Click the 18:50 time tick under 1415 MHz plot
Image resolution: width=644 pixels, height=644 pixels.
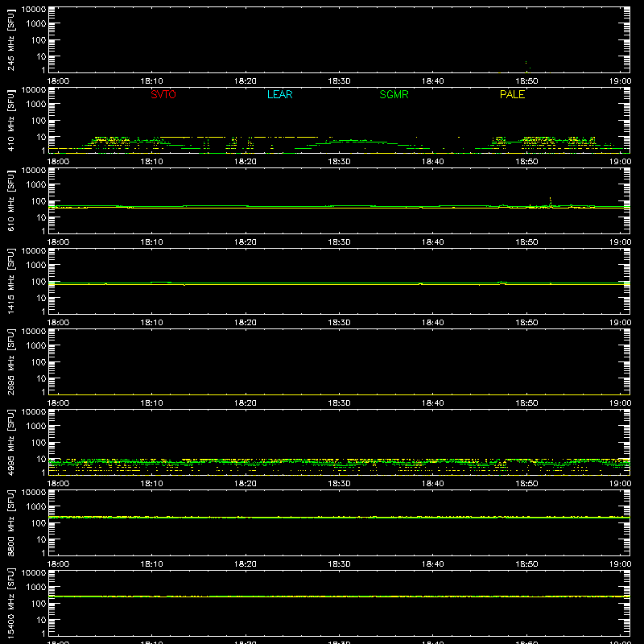tap(526, 323)
